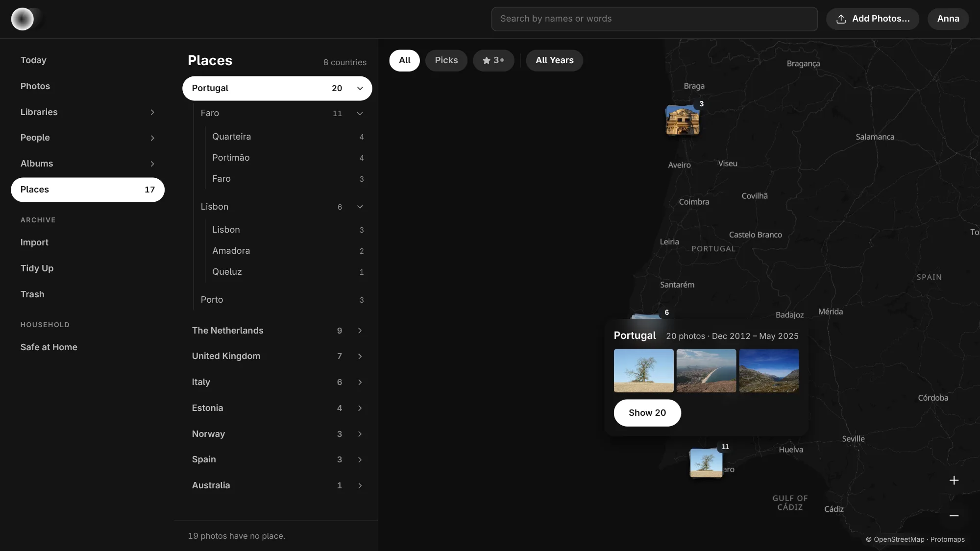Click the Add Photos button

[x=873, y=19]
